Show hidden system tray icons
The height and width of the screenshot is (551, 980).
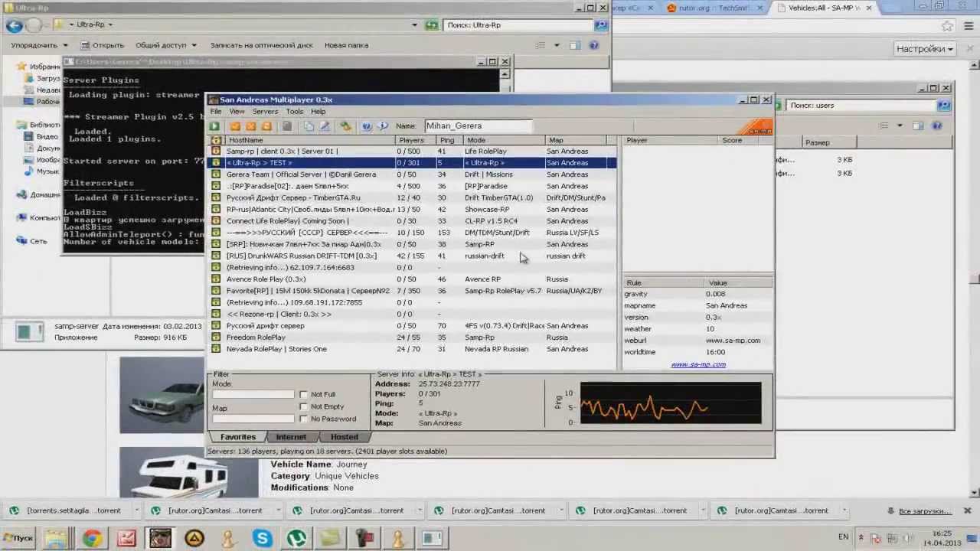861,537
